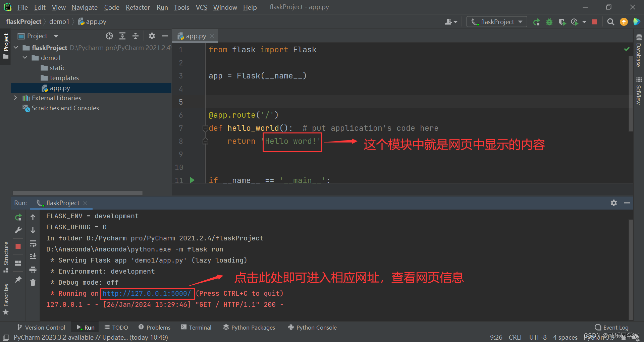Screen dimensions: 644x342
Task: Collapse the demo1 folder tree node
Action: (x=25, y=58)
